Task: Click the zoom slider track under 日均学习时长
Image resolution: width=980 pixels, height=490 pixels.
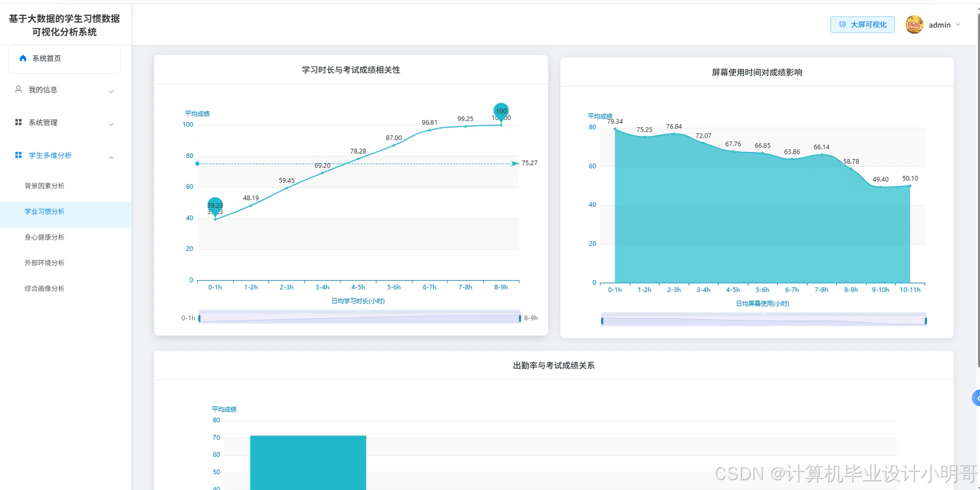Action: coord(360,318)
